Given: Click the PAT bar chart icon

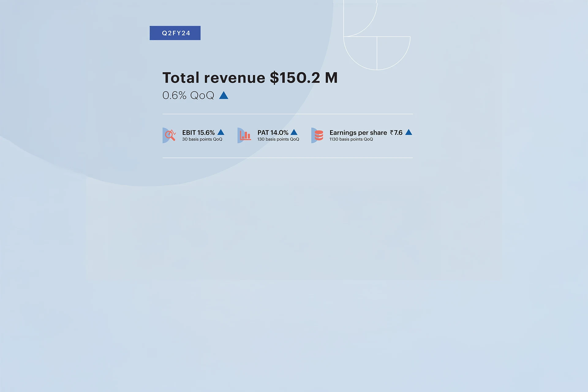Looking at the screenshot, I should 244,135.
